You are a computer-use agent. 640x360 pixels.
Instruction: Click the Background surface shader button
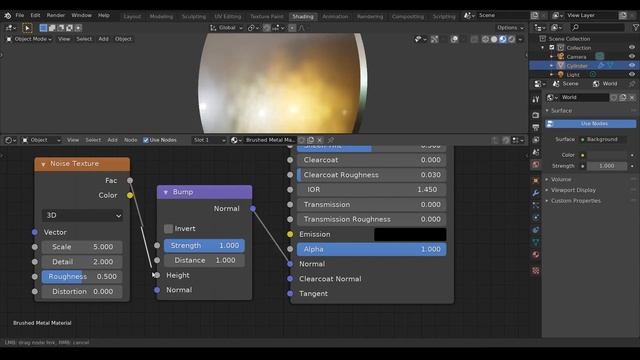pyautogui.click(x=603, y=140)
